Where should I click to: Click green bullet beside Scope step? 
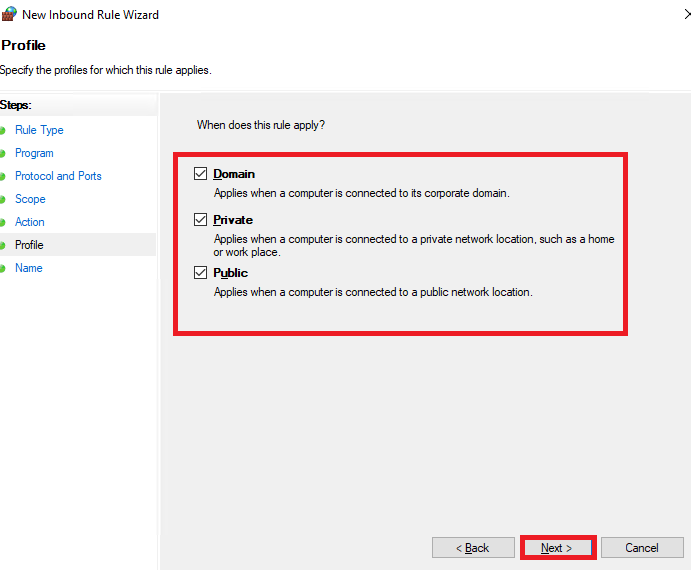click(x=2, y=199)
